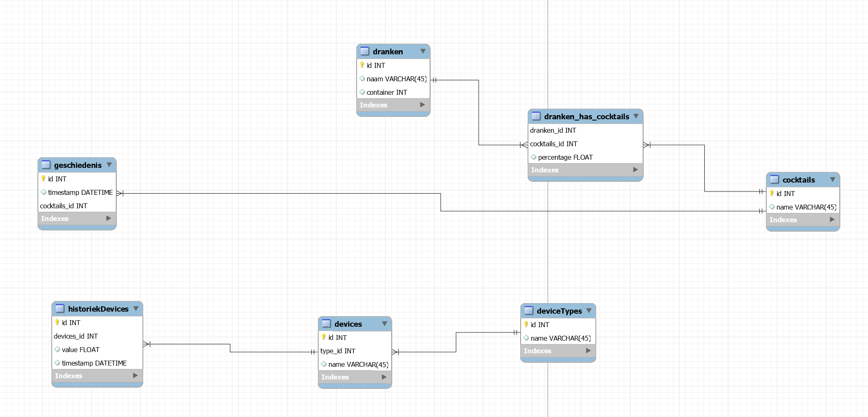Click the key icon of historiekDevices id
868x417 pixels.
[x=57, y=322]
